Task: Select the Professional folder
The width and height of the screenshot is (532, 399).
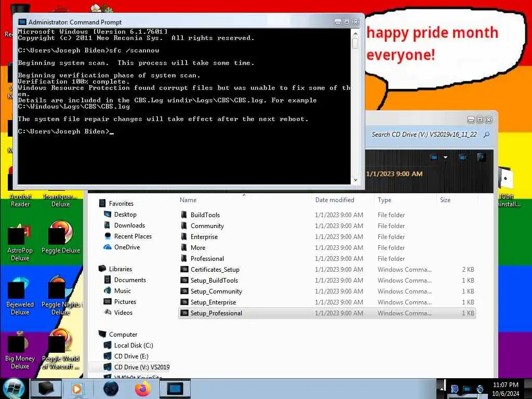Action: pos(327,258)
